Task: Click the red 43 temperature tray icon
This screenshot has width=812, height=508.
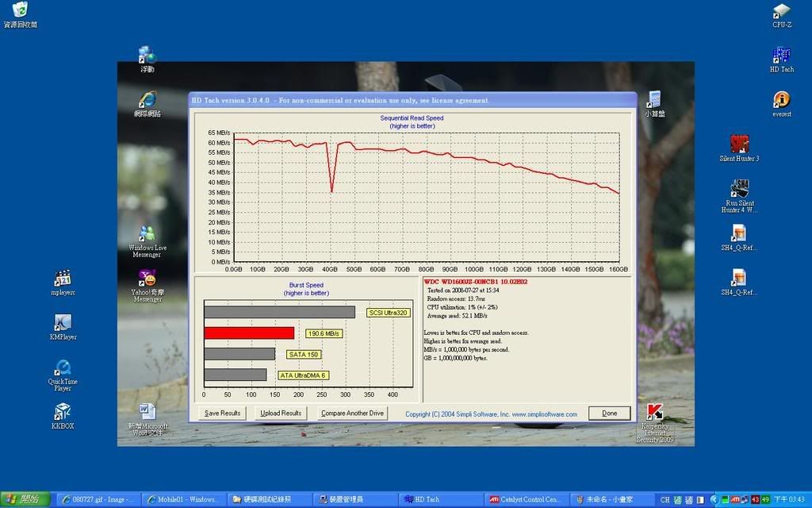Action: [755, 500]
